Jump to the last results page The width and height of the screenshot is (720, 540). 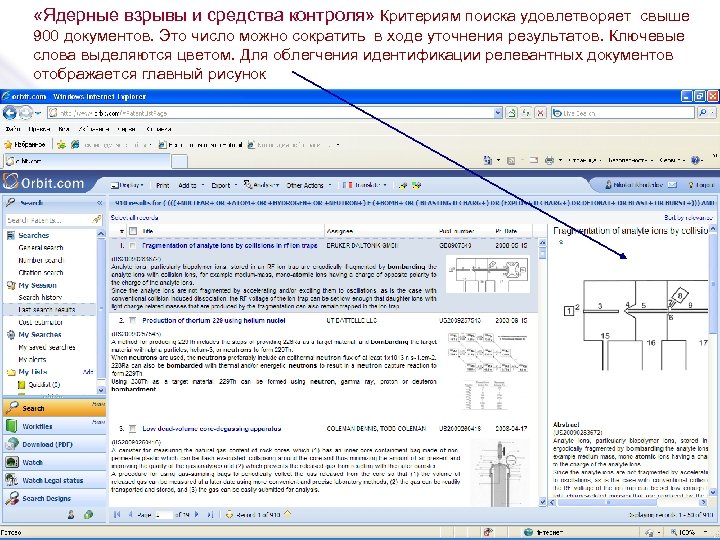pos(210,515)
